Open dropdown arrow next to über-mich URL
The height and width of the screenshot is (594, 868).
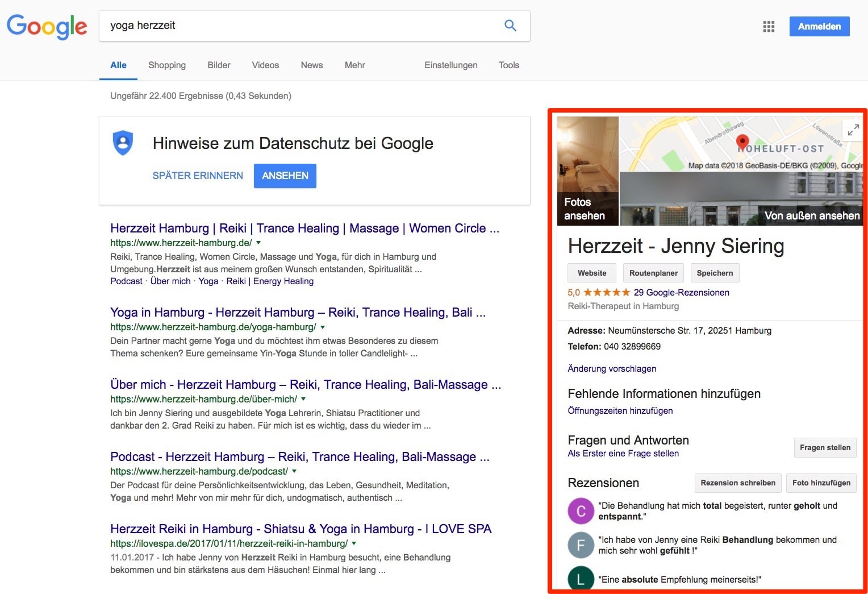coord(303,399)
